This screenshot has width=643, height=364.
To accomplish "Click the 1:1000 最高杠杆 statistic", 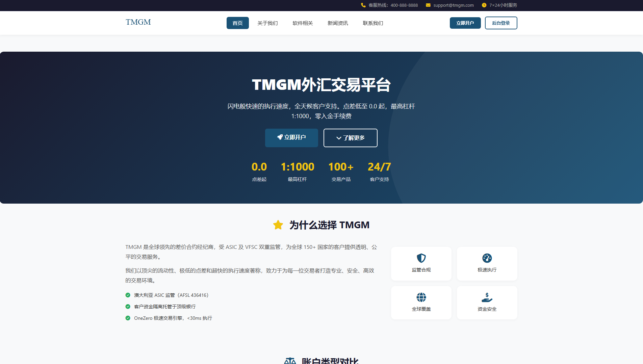I will (x=297, y=172).
